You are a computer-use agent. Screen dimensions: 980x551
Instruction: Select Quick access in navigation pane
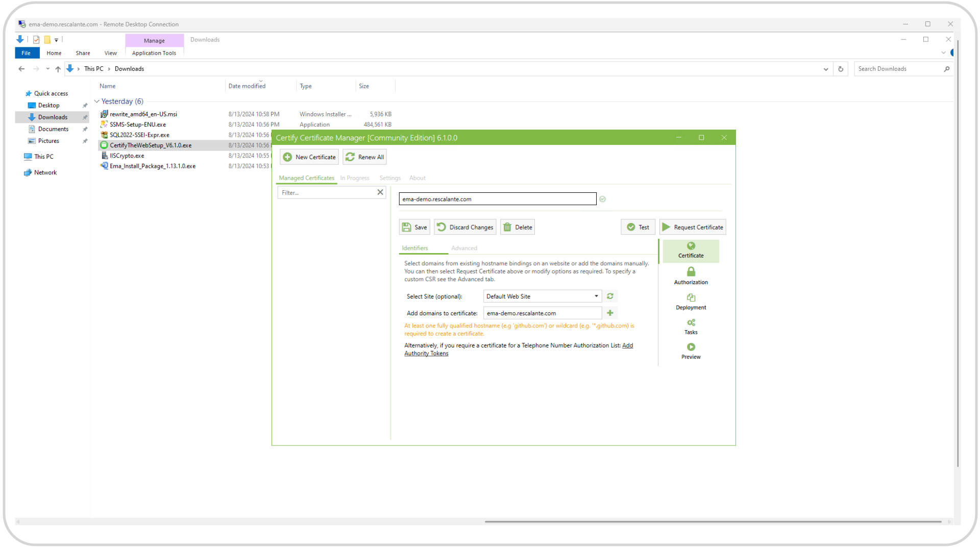(51, 93)
